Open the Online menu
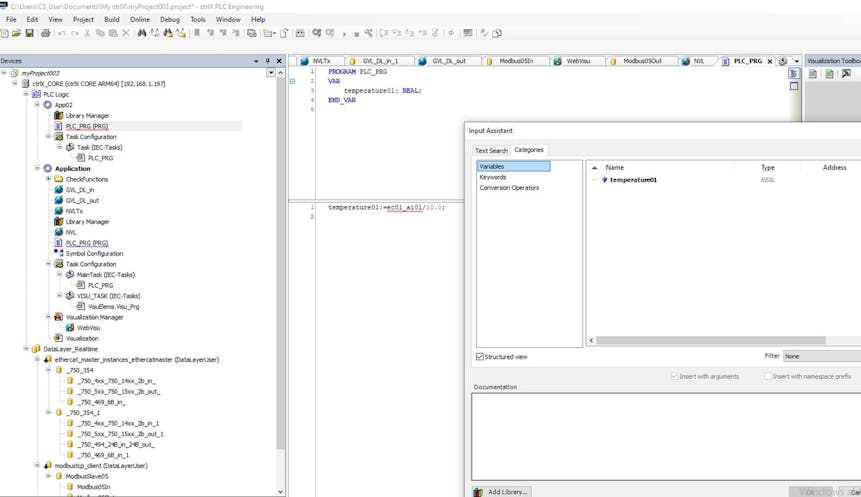The height and width of the screenshot is (497, 861). point(140,19)
